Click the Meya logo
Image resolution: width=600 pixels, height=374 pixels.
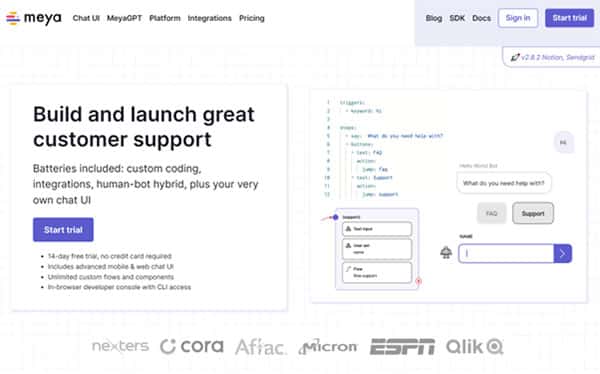coord(34,18)
